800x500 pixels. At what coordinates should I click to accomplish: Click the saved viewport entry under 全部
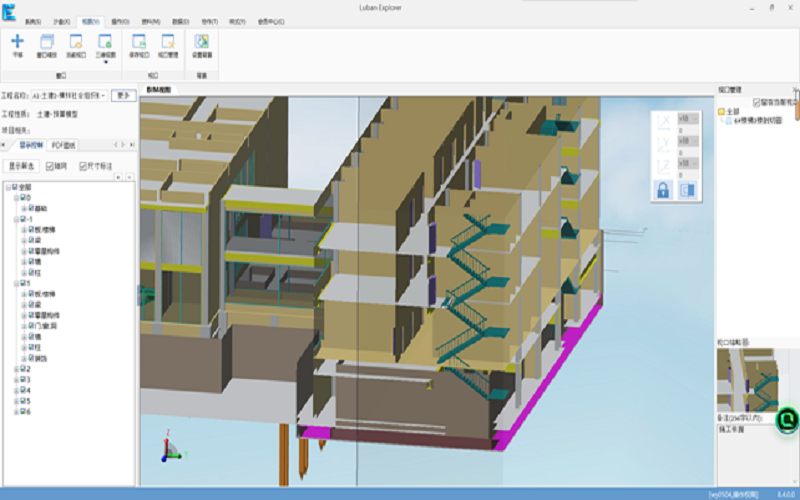pos(758,121)
